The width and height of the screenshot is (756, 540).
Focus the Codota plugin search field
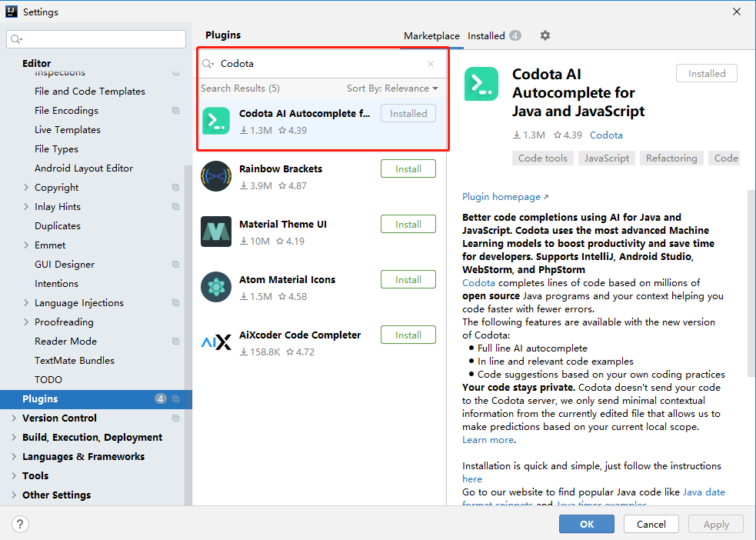click(321, 64)
